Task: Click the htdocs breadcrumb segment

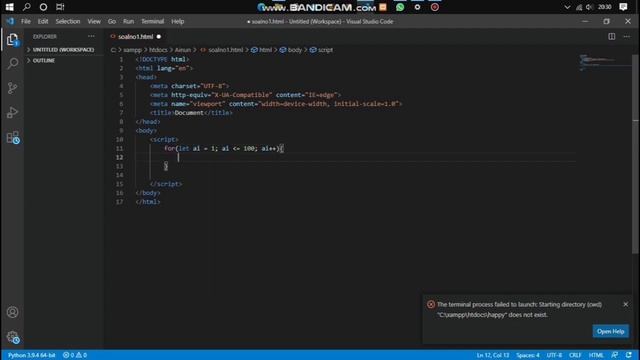Action: pos(158,50)
